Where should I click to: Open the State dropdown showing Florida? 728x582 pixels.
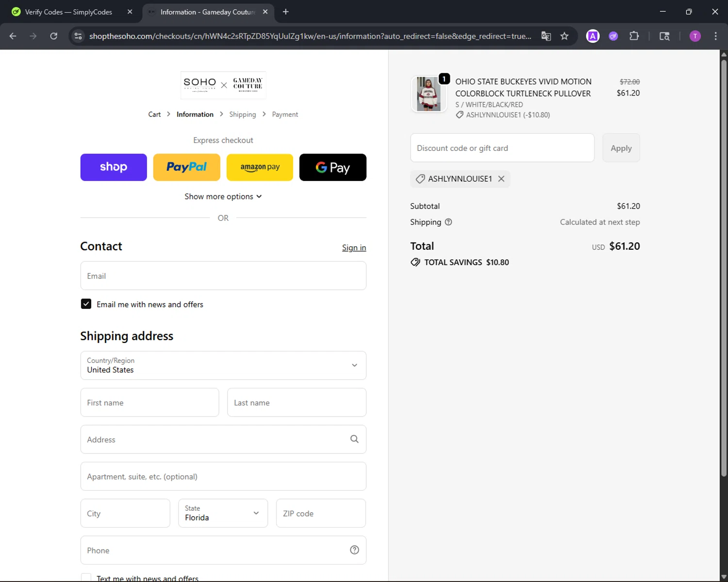(x=223, y=513)
